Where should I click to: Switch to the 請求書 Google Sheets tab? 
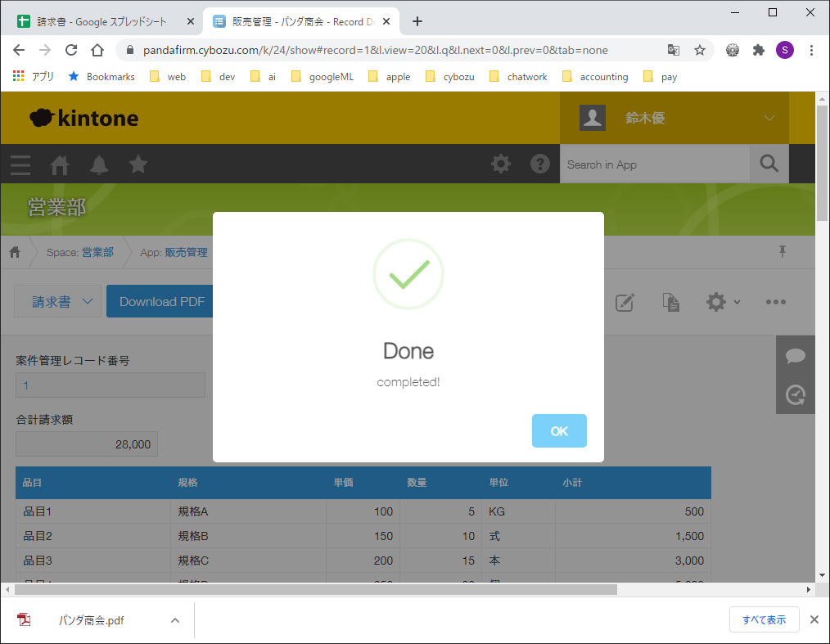click(106, 22)
